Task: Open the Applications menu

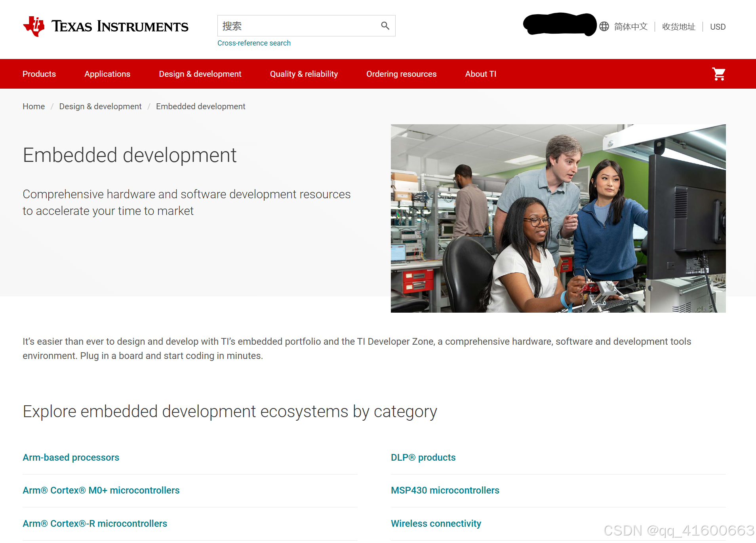Action: point(107,74)
